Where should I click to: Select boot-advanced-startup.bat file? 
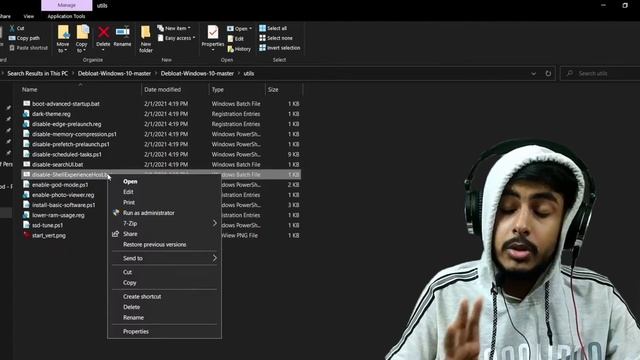[x=65, y=104]
